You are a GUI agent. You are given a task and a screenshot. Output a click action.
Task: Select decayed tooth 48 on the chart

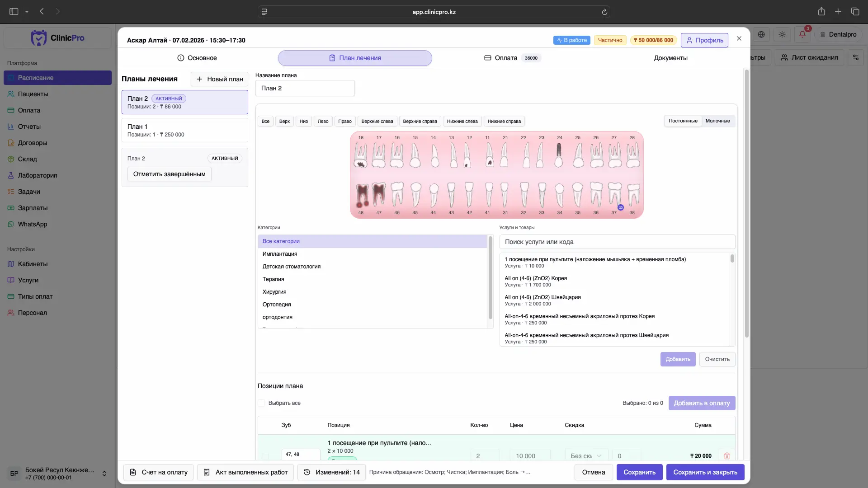(362, 195)
